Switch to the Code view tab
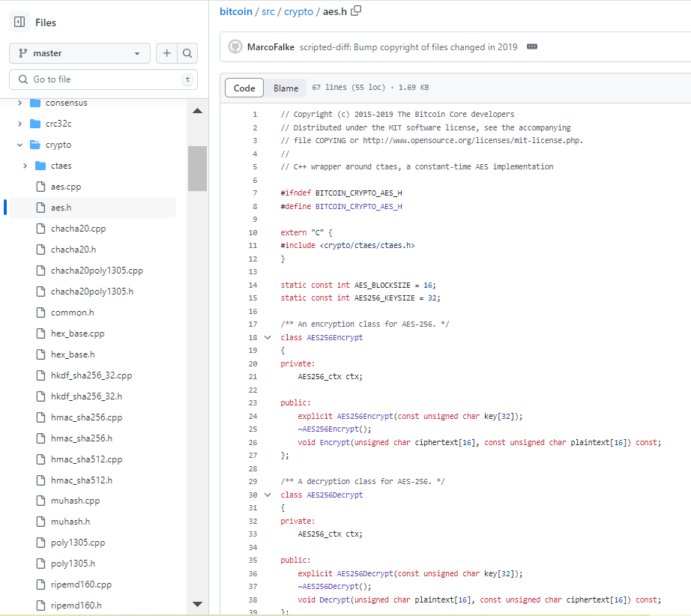 244,88
